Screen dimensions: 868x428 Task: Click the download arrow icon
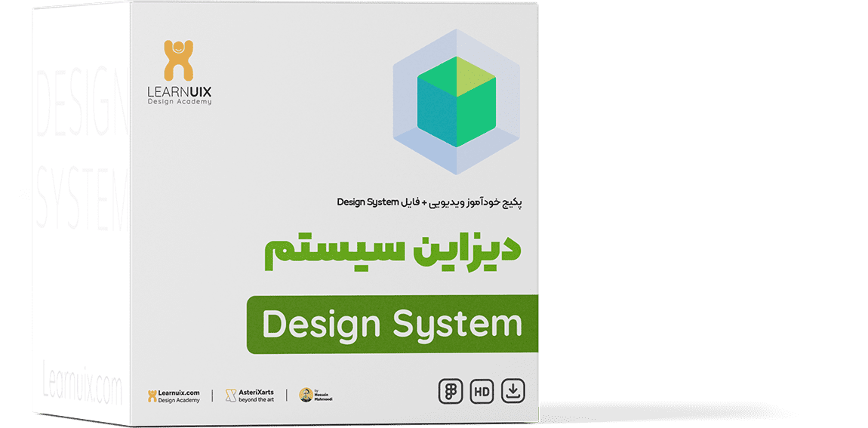(x=513, y=392)
